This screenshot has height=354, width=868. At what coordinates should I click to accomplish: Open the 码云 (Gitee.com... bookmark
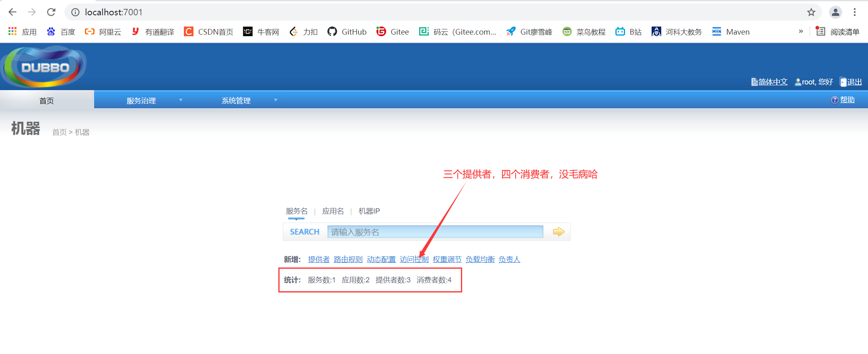457,31
